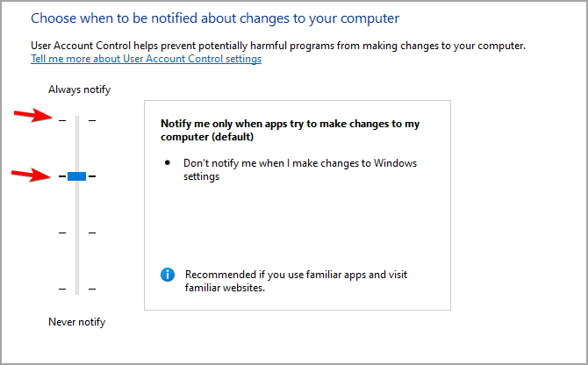Click the "Never notify" label below the slider
Screen dimensions: 588x365
(x=76, y=322)
